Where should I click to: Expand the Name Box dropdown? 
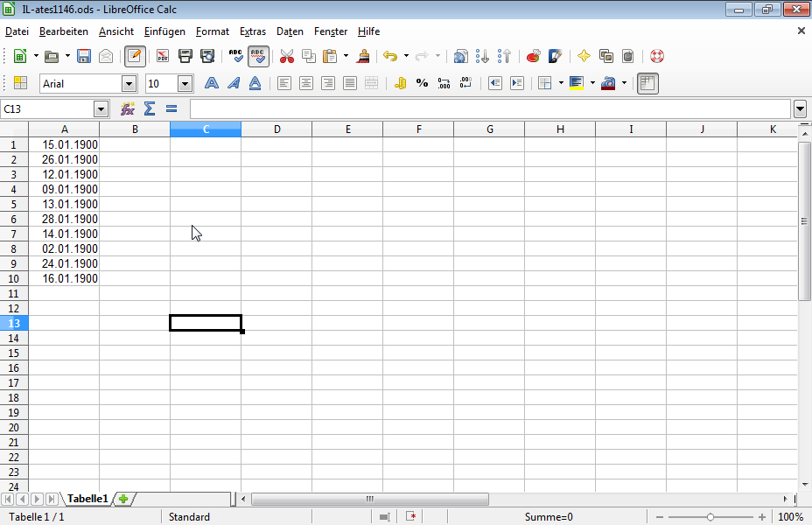pos(101,109)
